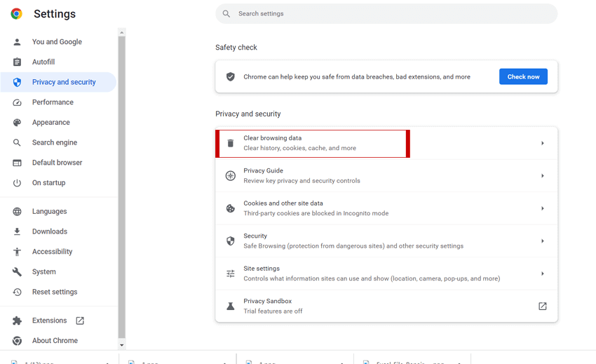Click the magnifier icon in Search settings bar
The width and height of the screenshot is (596, 364).
click(226, 14)
